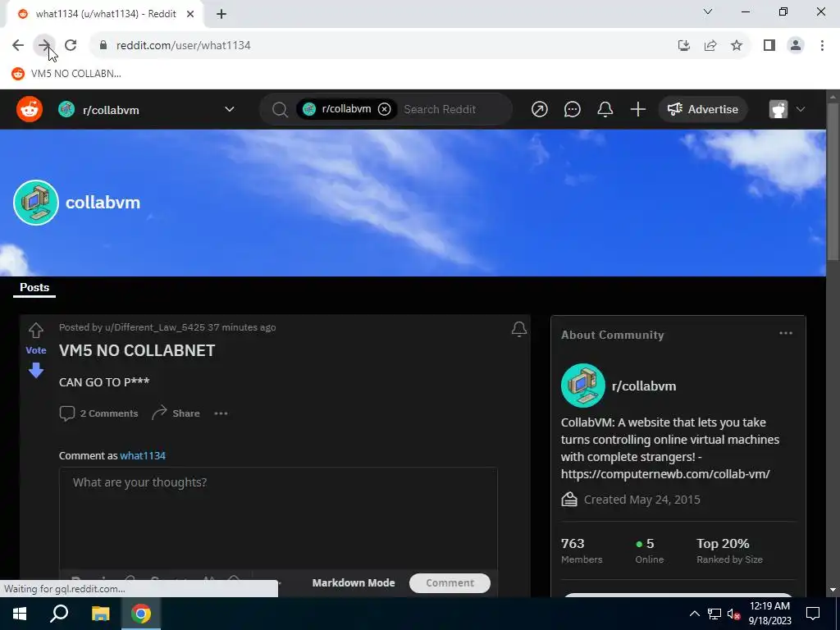Click the address bar URL
This screenshot has width=840, height=630.
coord(183,45)
